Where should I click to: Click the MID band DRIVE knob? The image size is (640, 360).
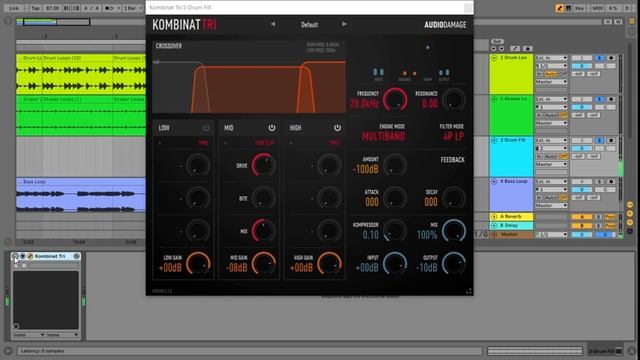tap(263, 165)
